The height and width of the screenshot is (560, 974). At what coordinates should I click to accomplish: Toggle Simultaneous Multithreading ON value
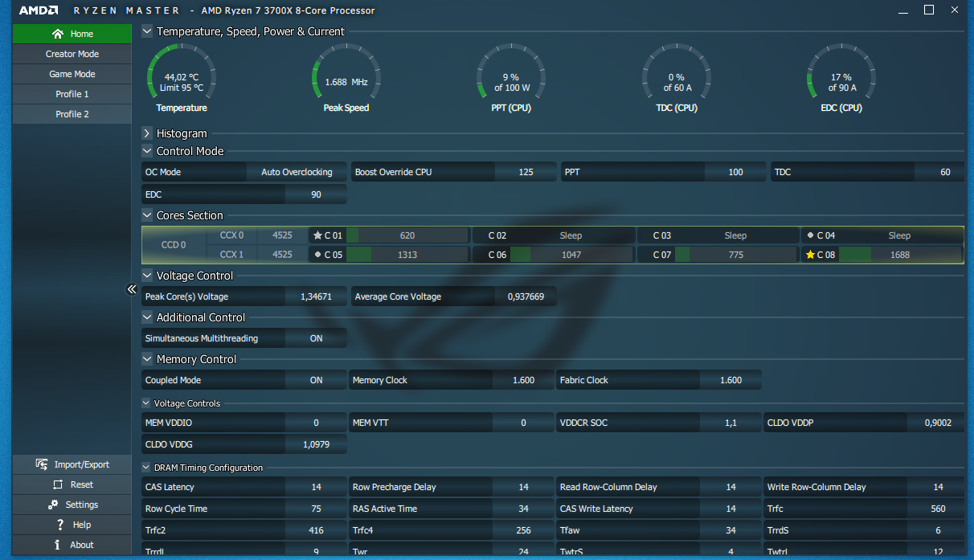click(317, 338)
